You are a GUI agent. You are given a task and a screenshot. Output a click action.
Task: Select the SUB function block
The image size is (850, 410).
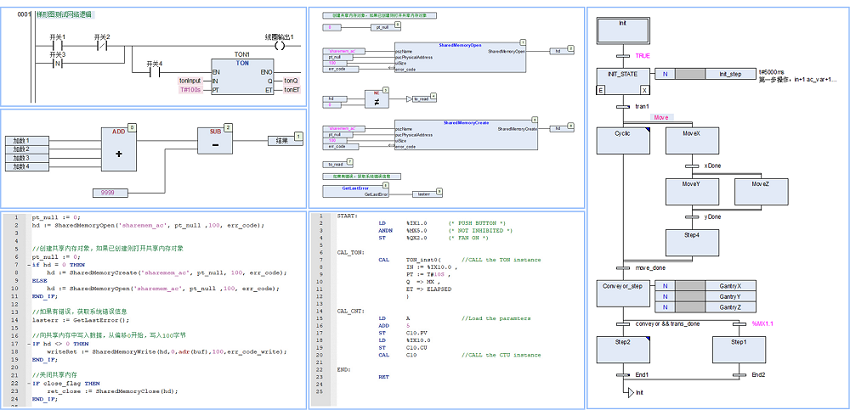215,141
